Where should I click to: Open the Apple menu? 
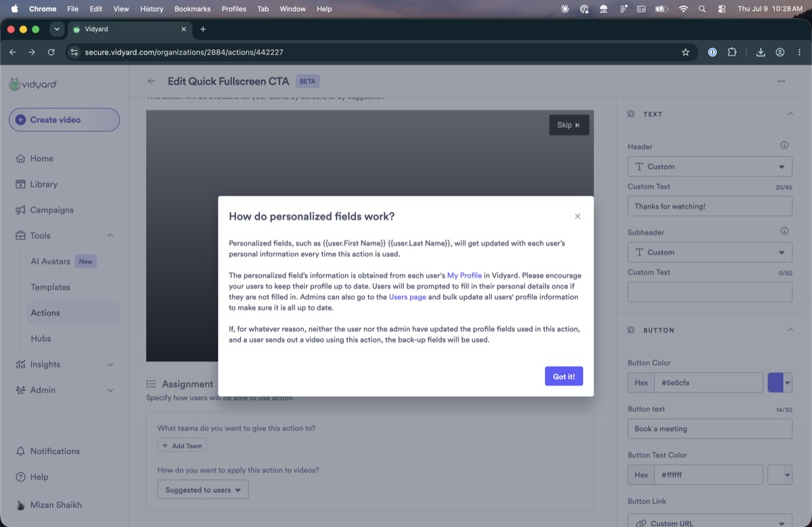[x=14, y=9]
